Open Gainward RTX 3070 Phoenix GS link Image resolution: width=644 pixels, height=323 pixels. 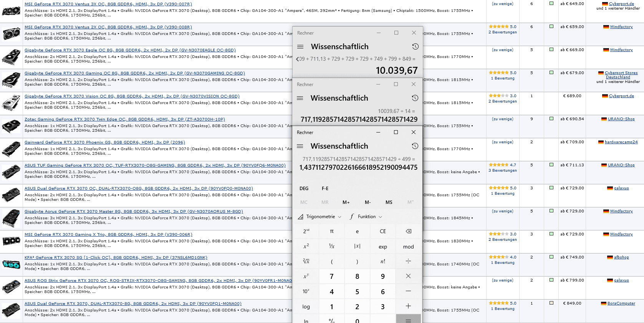[x=105, y=142]
